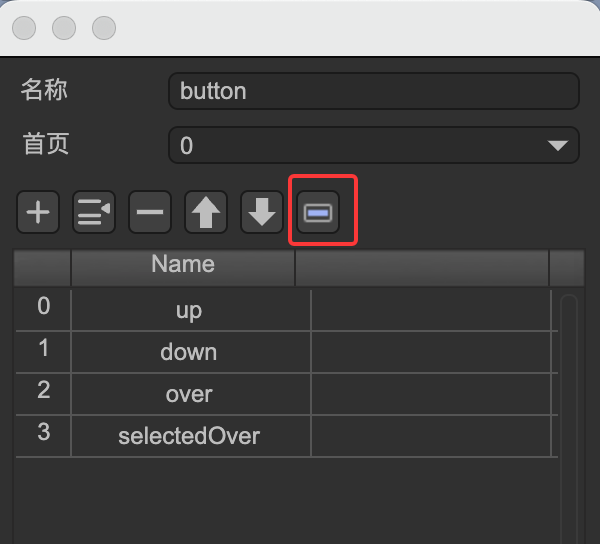The image size is (600, 544).
Task: Click the name field containing button
Action: 373,91
